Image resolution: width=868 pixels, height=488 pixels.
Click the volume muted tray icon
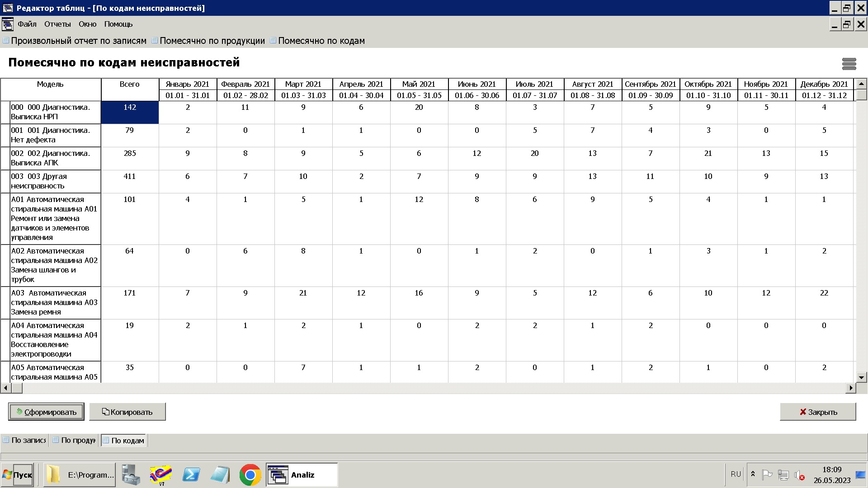click(x=799, y=475)
